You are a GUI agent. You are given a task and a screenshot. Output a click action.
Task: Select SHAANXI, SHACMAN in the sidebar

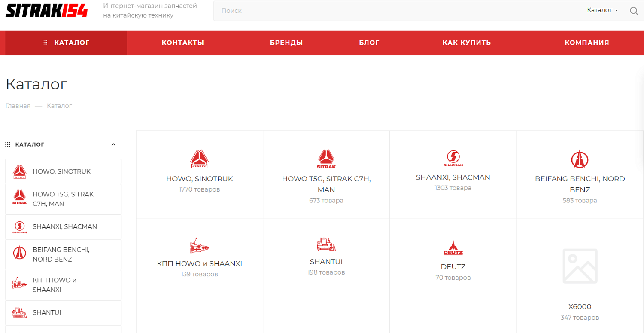(x=64, y=227)
